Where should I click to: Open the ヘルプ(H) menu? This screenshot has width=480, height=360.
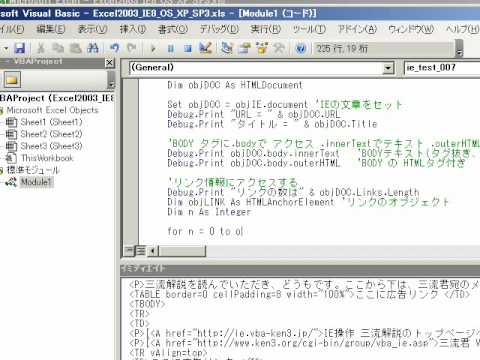(x=463, y=29)
